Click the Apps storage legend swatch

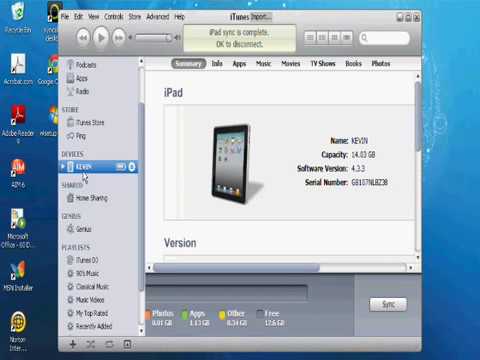pos(184,314)
